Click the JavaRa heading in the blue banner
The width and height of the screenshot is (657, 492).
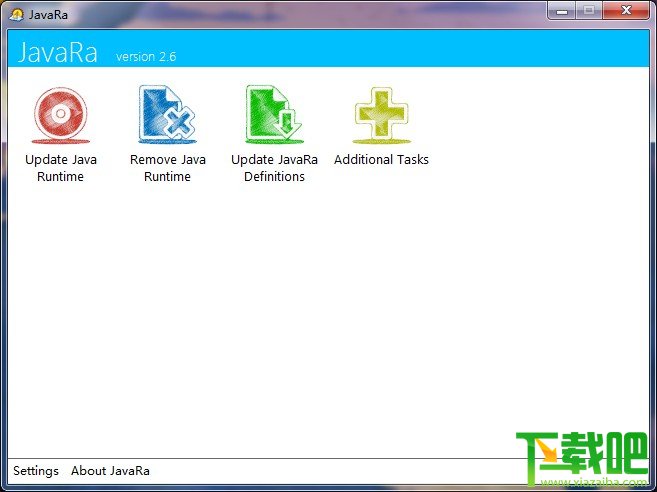(57, 53)
